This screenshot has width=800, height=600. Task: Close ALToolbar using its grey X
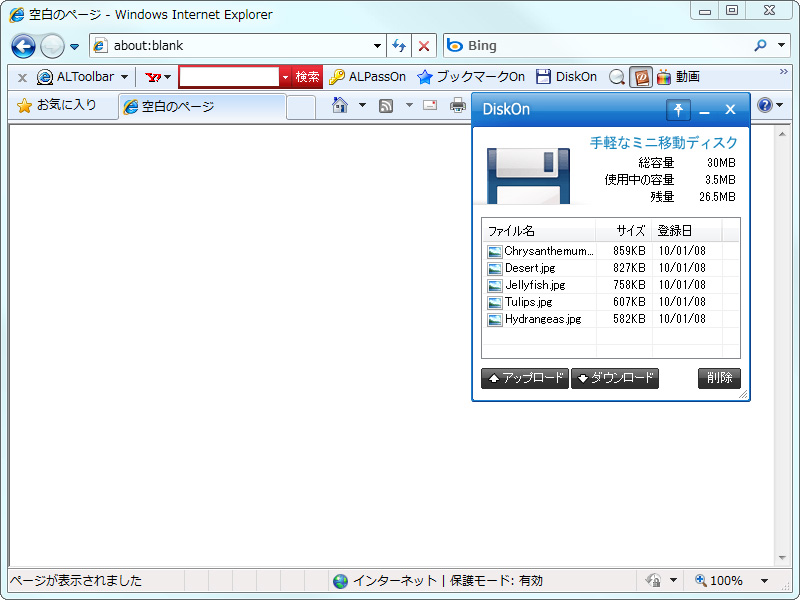click(x=22, y=78)
